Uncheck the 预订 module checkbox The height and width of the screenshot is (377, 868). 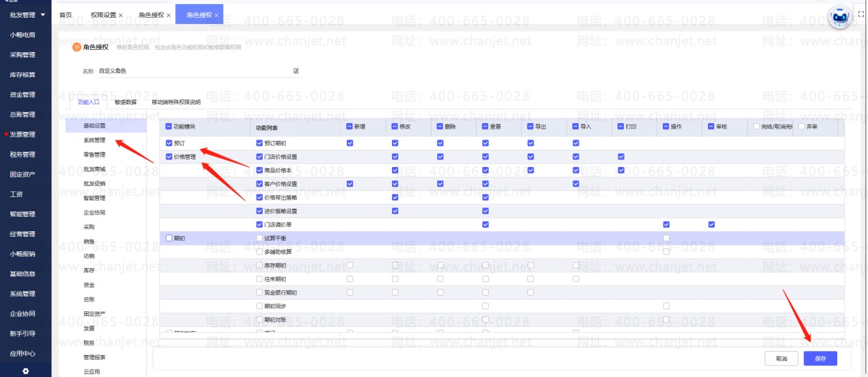click(x=169, y=143)
